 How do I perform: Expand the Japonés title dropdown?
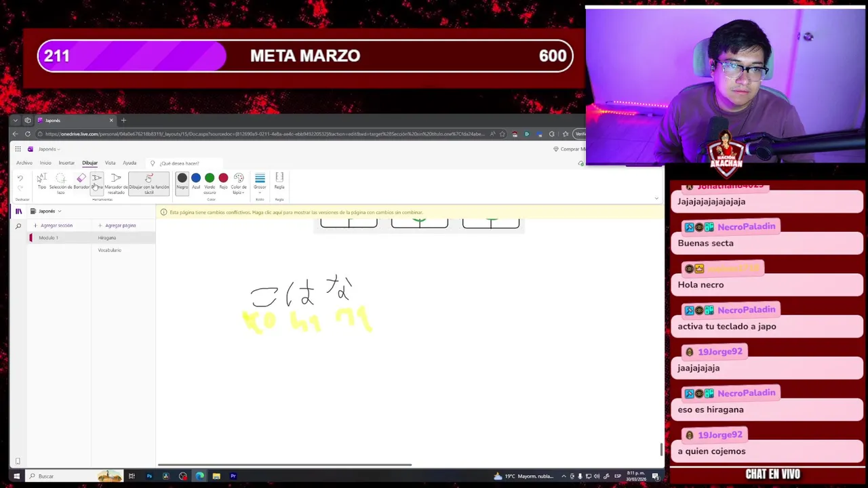(x=49, y=149)
